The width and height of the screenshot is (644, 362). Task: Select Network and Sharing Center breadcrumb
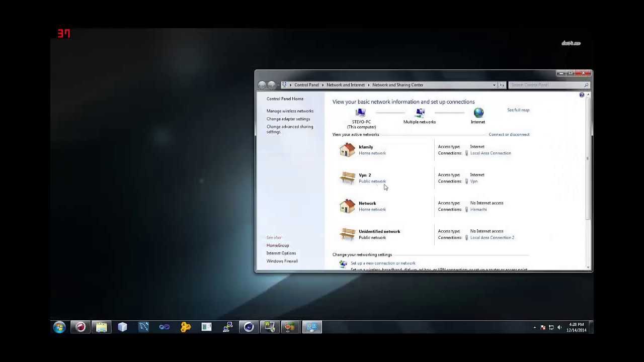point(397,85)
